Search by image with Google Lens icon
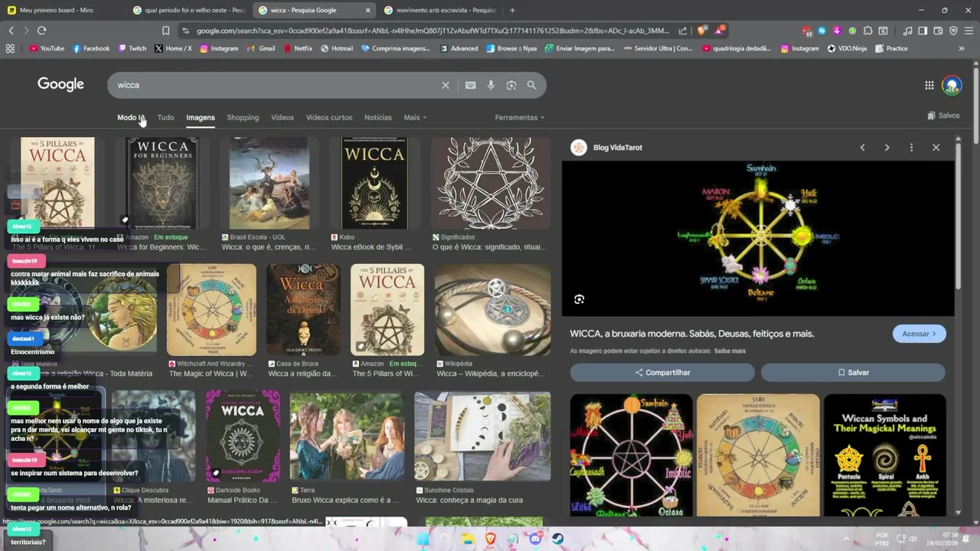This screenshot has width=980, height=551. click(511, 85)
